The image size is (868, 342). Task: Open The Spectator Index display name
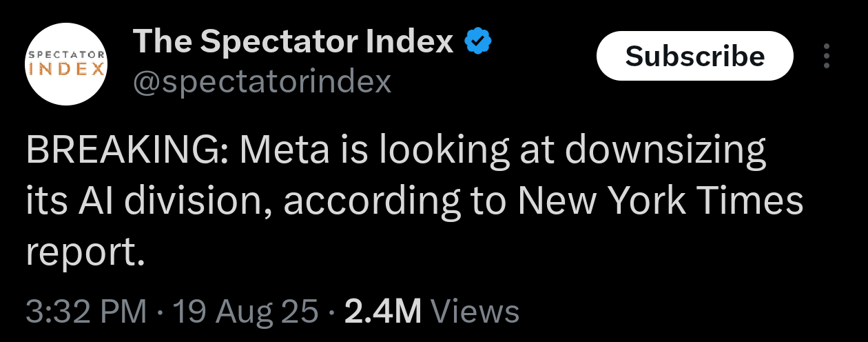(x=293, y=42)
